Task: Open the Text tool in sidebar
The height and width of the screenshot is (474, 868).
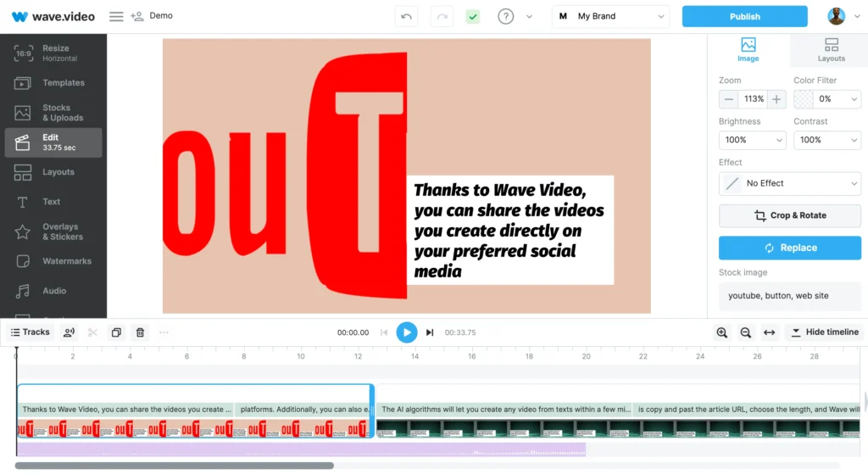Action: click(53, 202)
